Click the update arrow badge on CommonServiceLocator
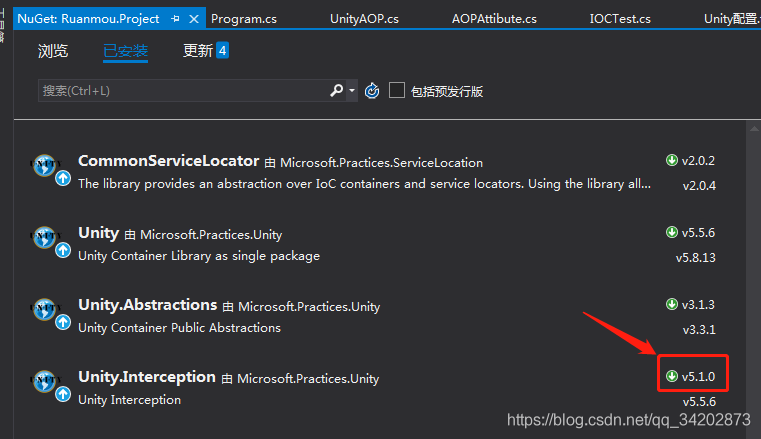761x439 pixels. tap(63, 179)
